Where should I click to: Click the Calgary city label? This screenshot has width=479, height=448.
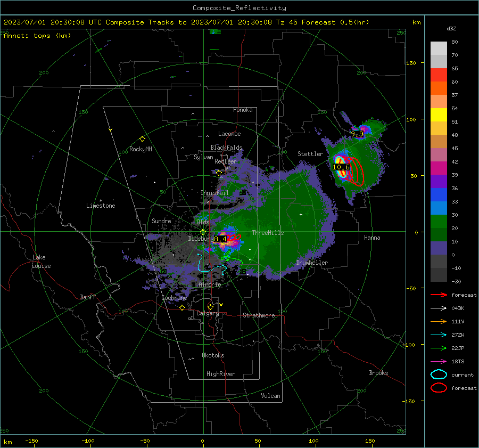tap(208, 313)
